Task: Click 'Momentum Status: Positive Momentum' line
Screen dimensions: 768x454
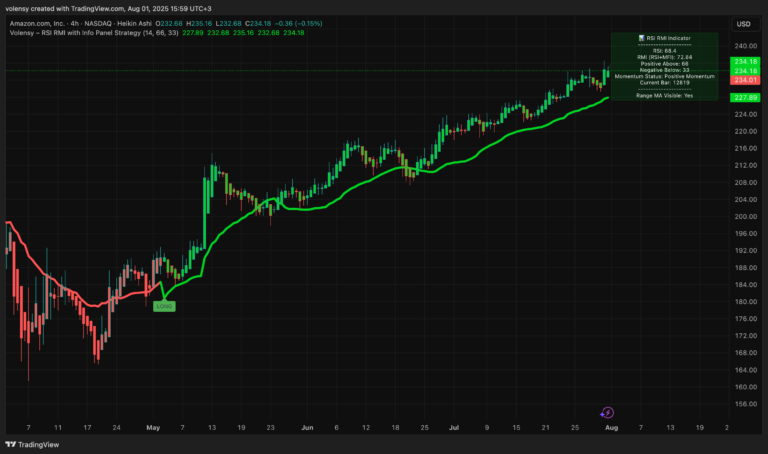Action: (664, 76)
